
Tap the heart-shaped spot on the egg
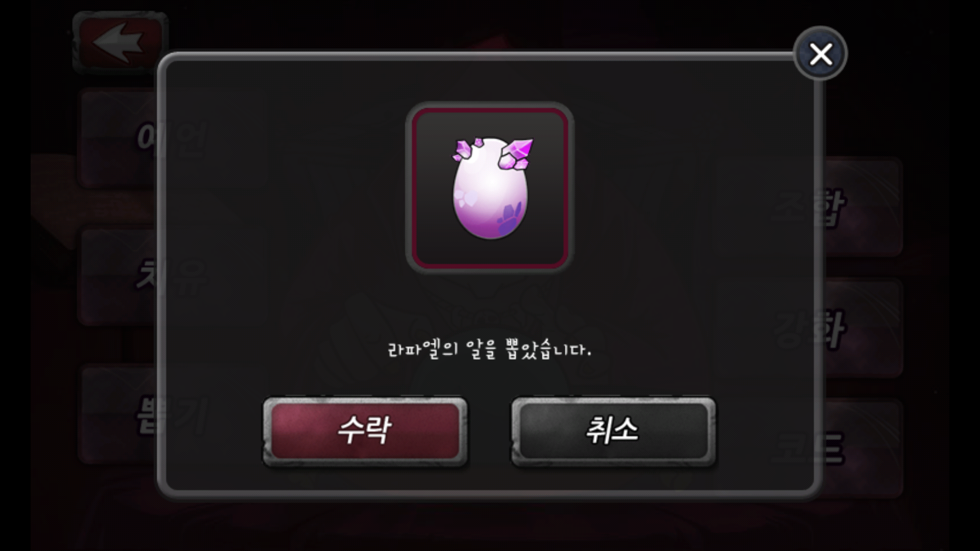[465, 197]
